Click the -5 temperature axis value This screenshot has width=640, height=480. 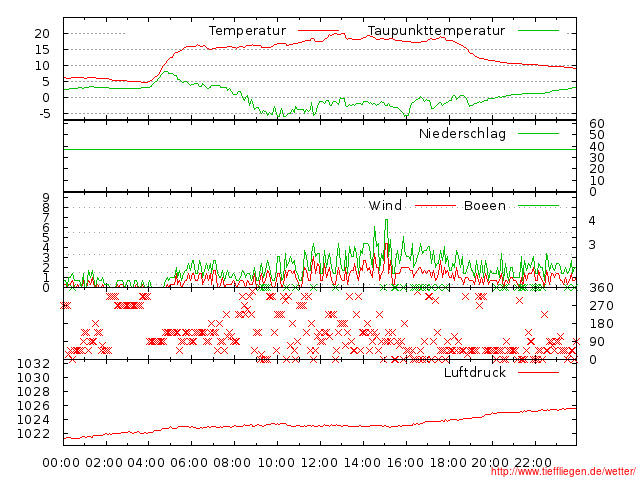(45, 113)
